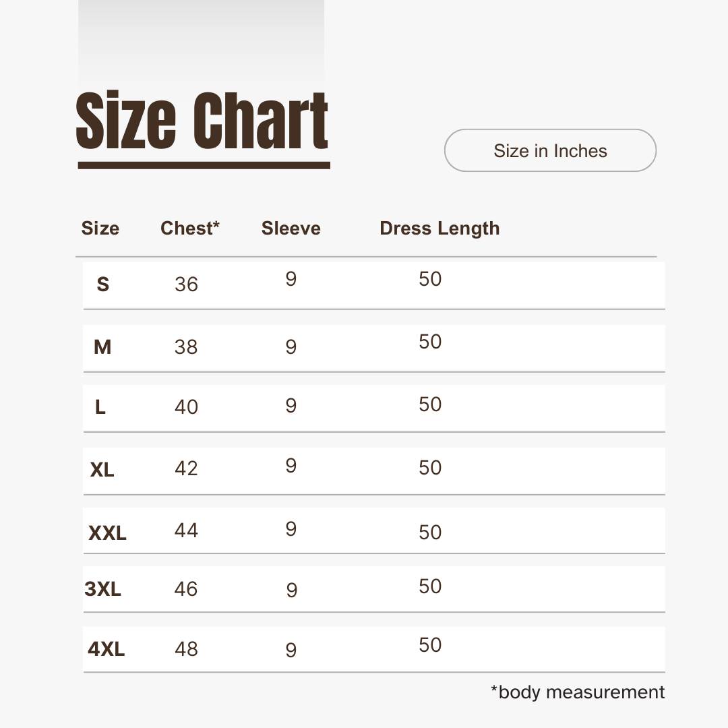Click the "Dress Length" column header

pos(439,229)
